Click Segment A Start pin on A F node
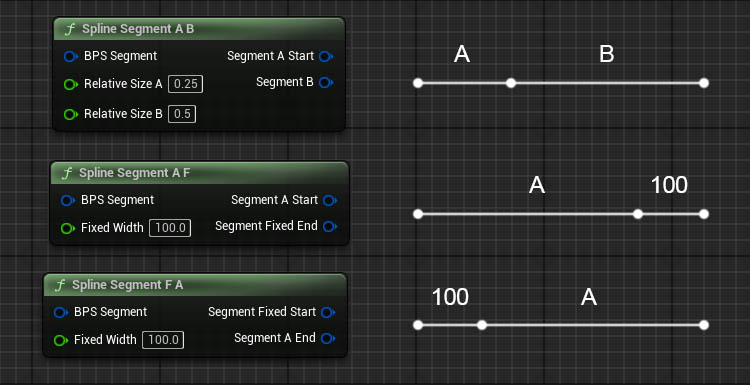750x385 pixels. coord(330,200)
